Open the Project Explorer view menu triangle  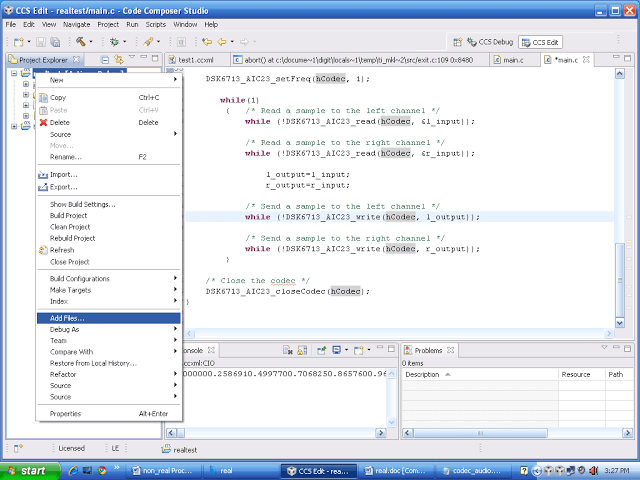pos(131,57)
